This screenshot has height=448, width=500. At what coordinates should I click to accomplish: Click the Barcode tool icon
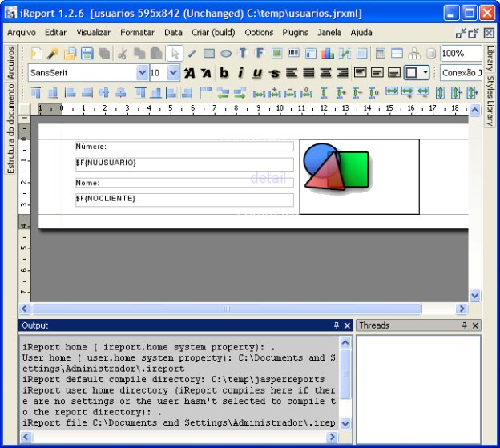click(x=293, y=54)
